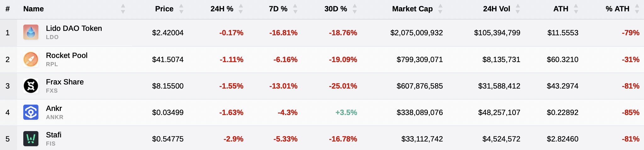The height and width of the screenshot is (150, 644).
Task: Open the Stafi name link
Action: coord(54,135)
